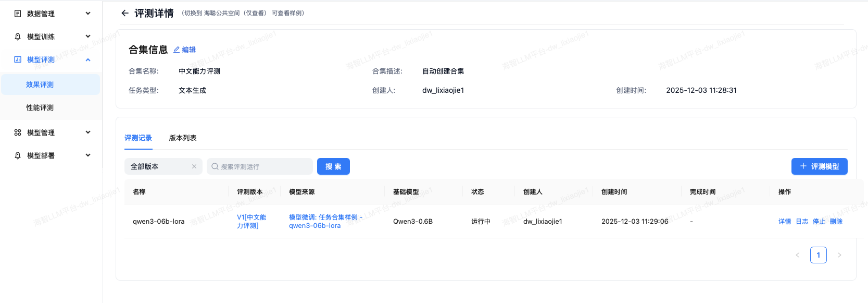Click the 模型训练 sidebar icon
868x303 pixels.
coord(18,37)
